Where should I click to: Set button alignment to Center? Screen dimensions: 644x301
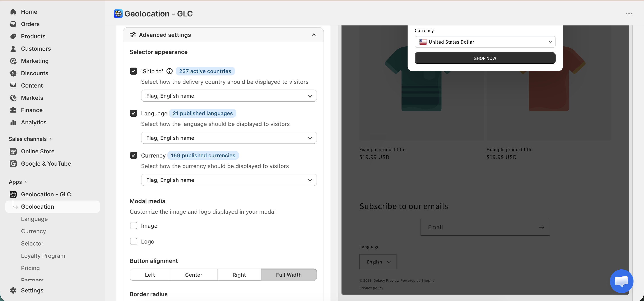194,275
